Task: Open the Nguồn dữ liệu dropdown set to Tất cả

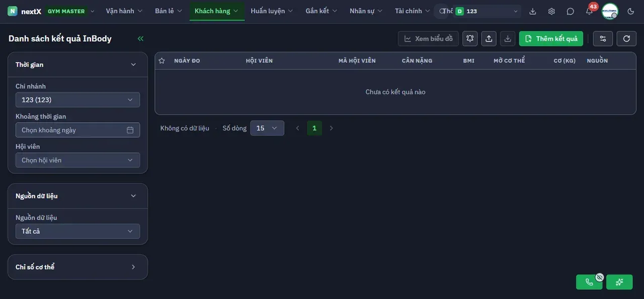Action: [77, 231]
